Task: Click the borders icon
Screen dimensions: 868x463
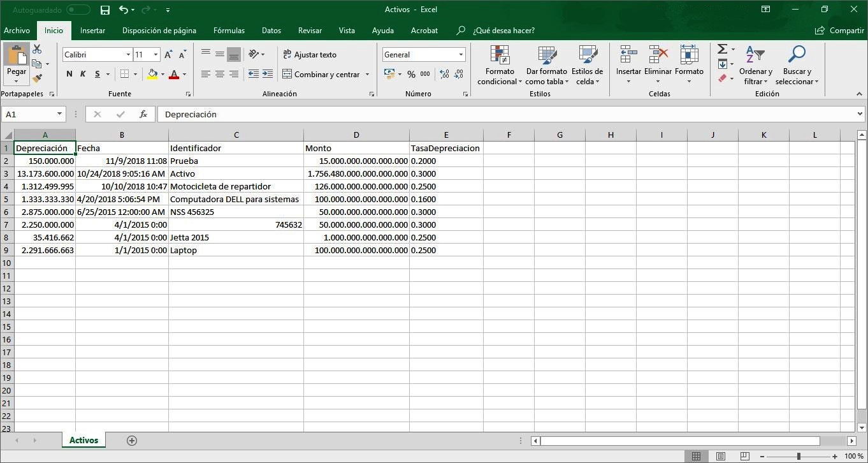Action: pos(125,75)
